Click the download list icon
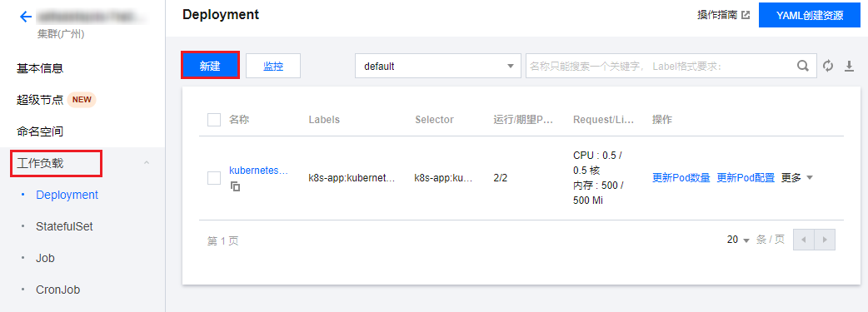868x312 pixels. 849,66
